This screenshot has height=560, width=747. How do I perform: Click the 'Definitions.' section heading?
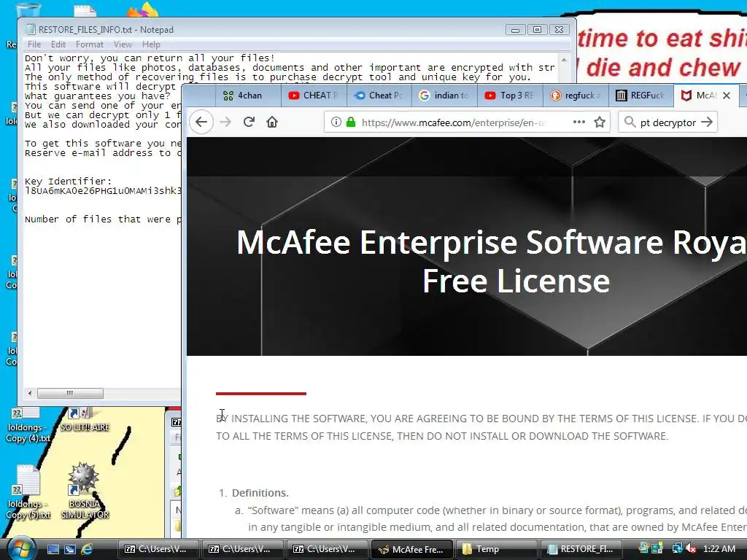260,493
